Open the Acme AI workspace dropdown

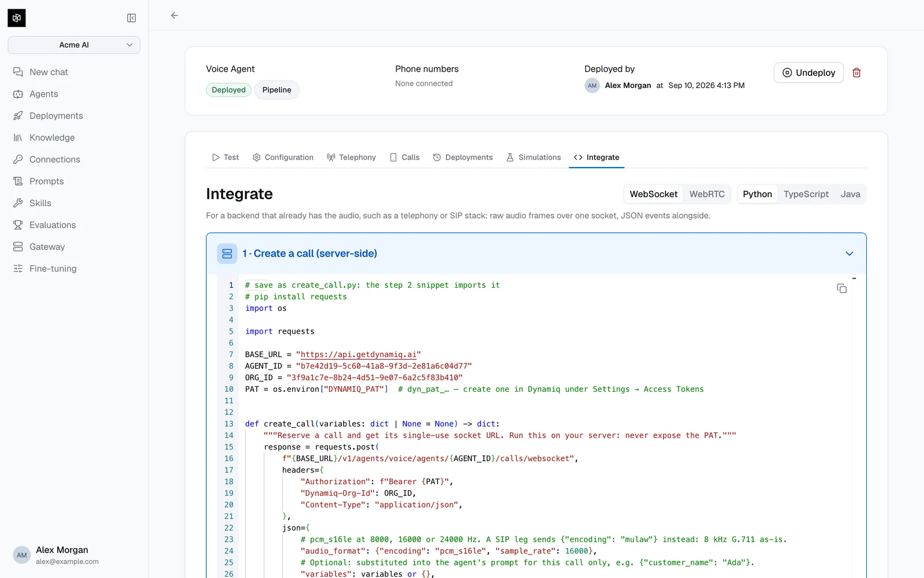(74, 45)
